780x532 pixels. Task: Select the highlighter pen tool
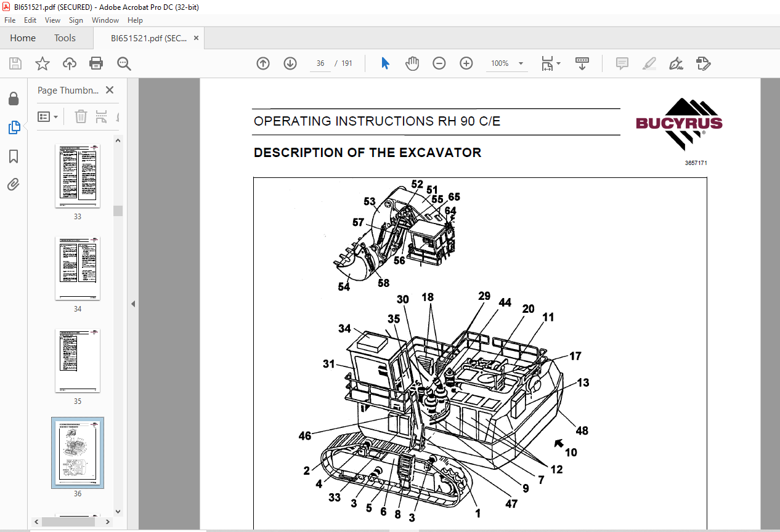[649, 63]
